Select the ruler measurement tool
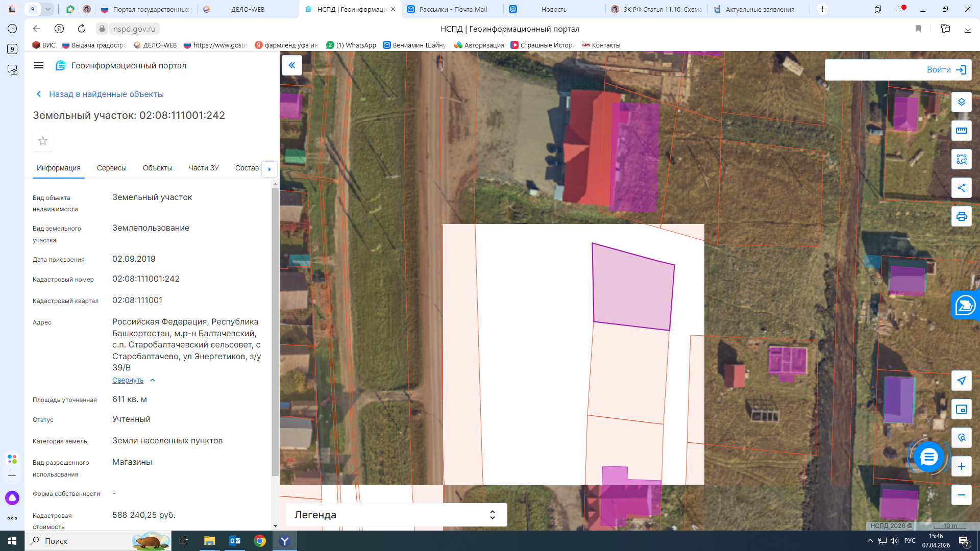The image size is (980, 551). [x=961, y=131]
